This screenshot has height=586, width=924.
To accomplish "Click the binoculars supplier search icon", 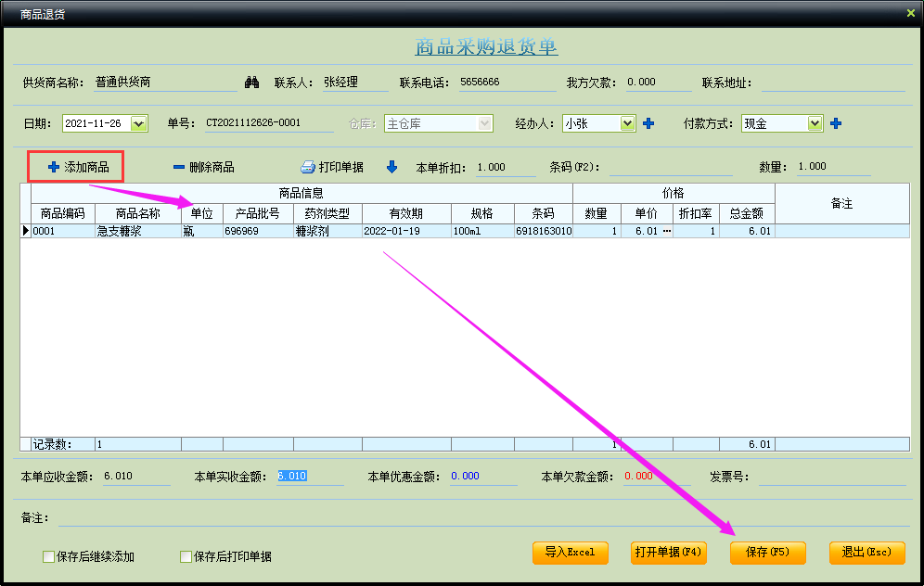I will [x=251, y=83].
